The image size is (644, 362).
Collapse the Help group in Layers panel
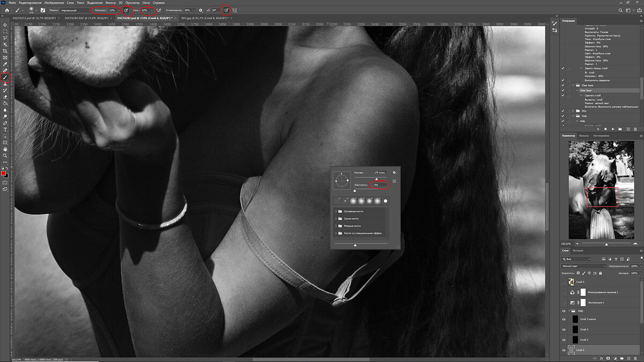coord(569,311)
